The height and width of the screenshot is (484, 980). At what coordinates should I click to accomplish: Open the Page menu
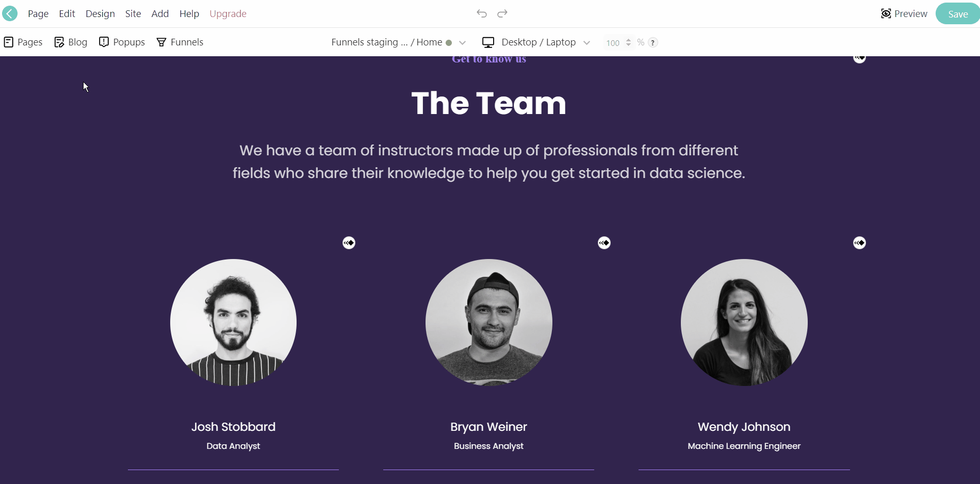[x=38, y=14]
